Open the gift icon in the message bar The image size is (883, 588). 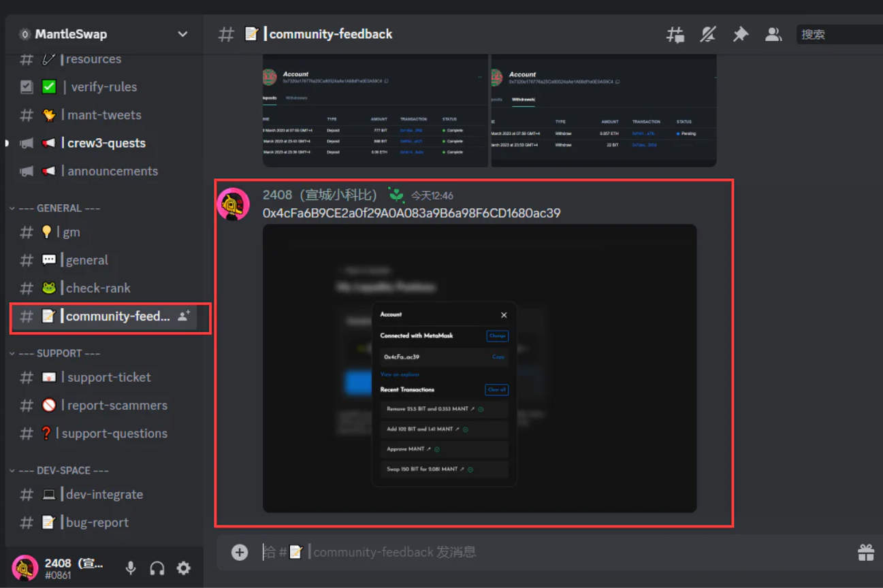click(x=866, y=552)
